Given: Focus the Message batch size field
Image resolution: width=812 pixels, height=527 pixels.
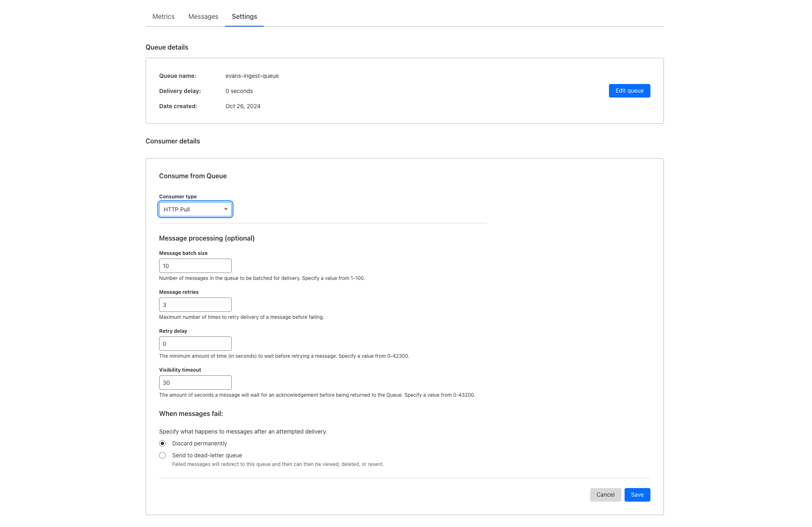Looking at the screenshot, I should coord(195,266).
